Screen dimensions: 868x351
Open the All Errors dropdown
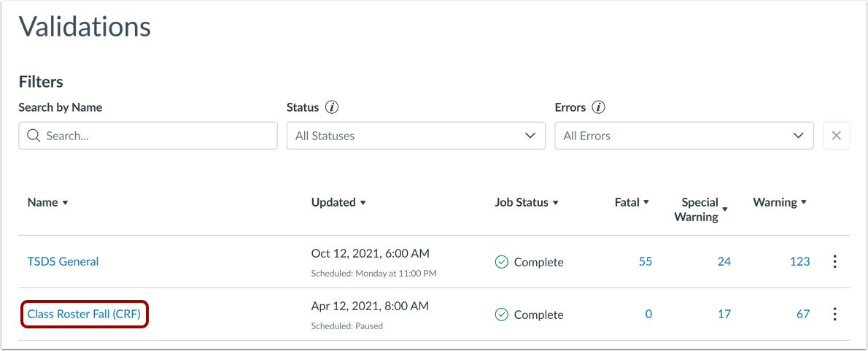click(x=683, y=136)
